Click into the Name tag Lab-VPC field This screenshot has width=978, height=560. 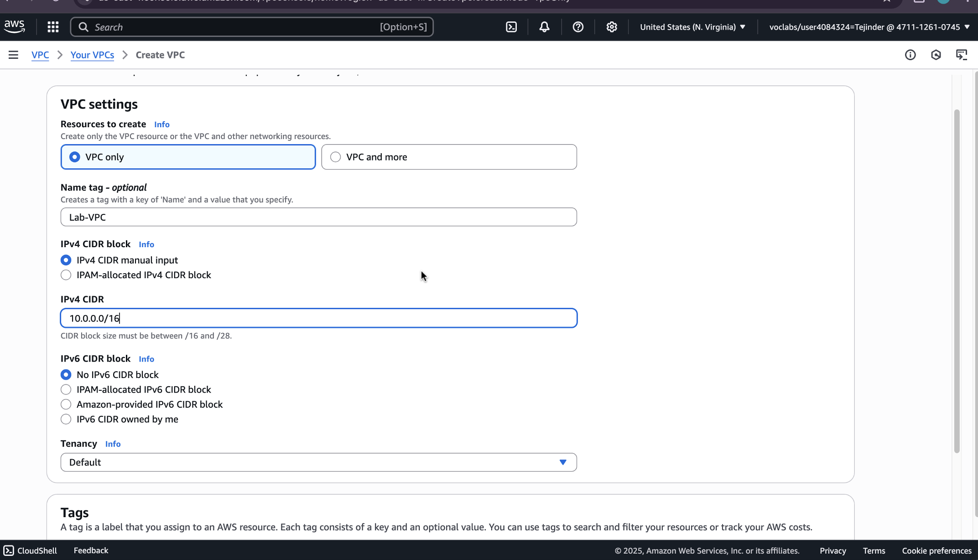point(318,217)
